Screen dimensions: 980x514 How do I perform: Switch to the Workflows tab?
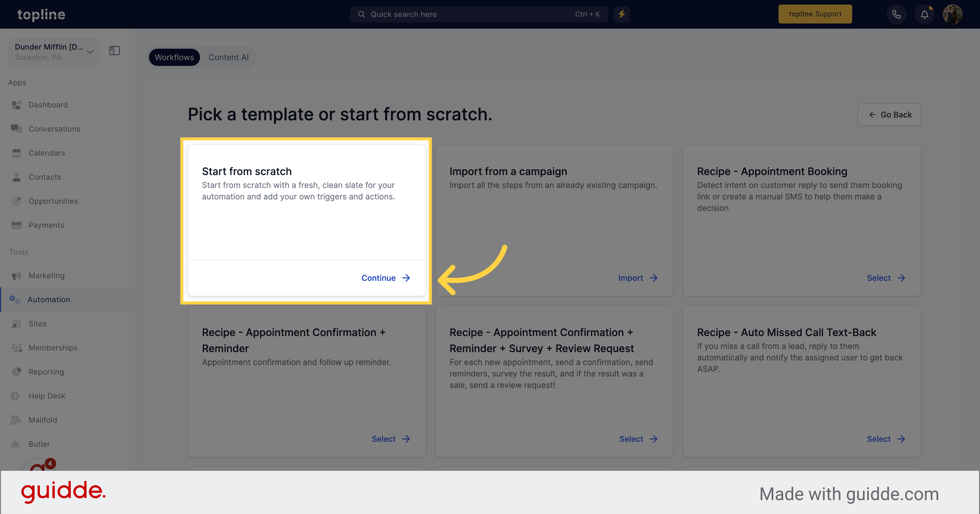pos(174,57)
